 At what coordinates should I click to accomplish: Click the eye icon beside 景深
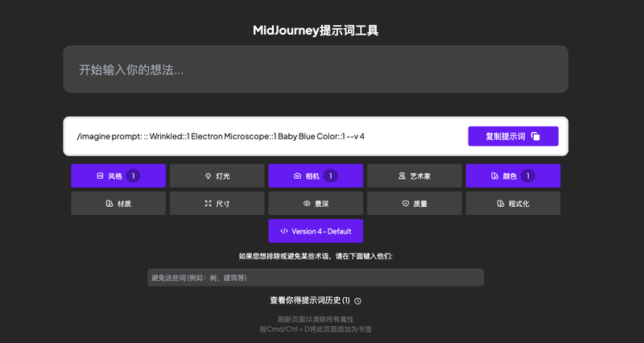[307, 204]
